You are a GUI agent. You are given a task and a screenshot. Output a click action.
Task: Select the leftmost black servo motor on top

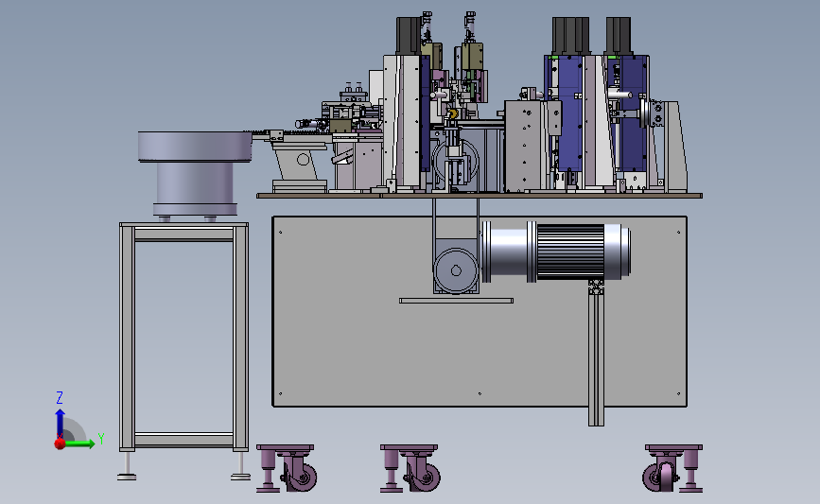point(409,36)
